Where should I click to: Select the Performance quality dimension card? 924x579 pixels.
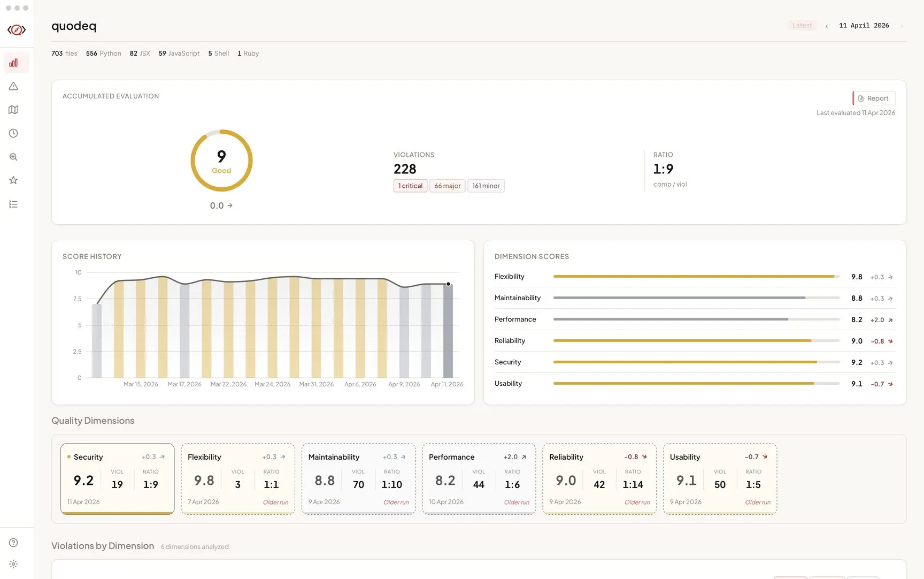[x=479, y=478]
